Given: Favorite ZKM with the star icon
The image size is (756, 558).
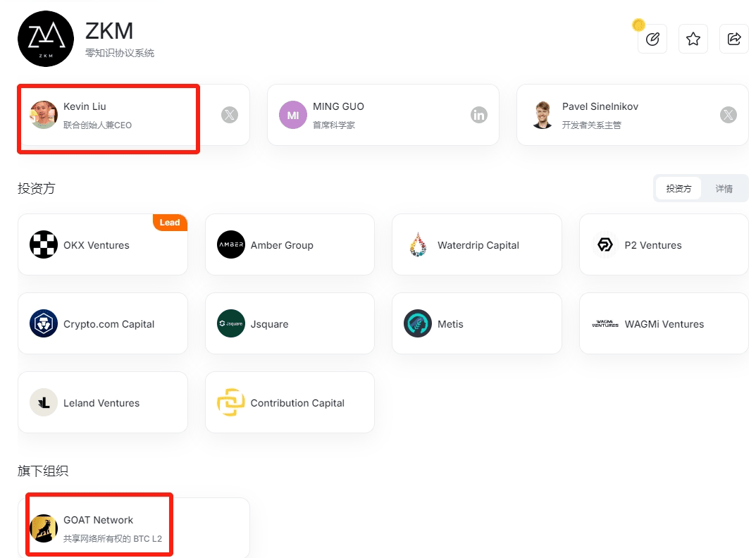Looking at the screenshot, I should pyautogui.click(x=693, y=39).
